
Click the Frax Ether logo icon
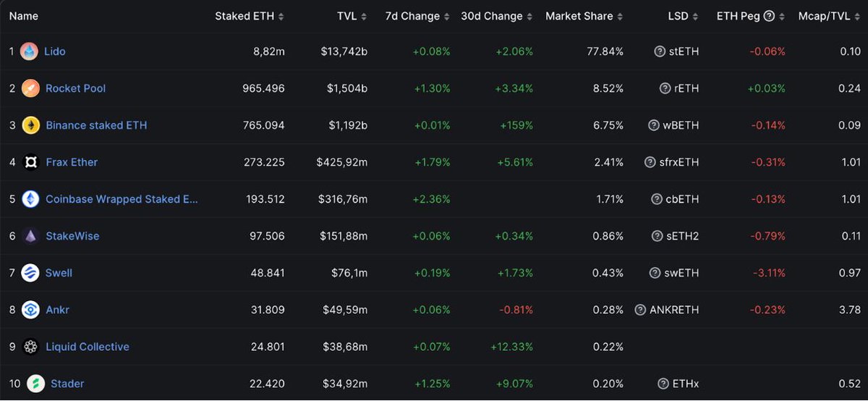point(30,162)
